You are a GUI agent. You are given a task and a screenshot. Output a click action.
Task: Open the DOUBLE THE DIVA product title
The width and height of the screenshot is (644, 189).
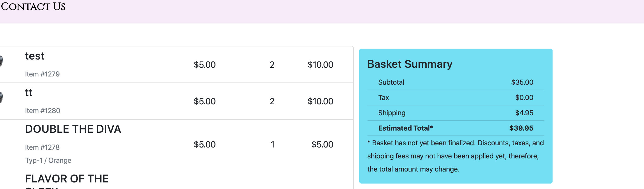click(x=73, y=129)
